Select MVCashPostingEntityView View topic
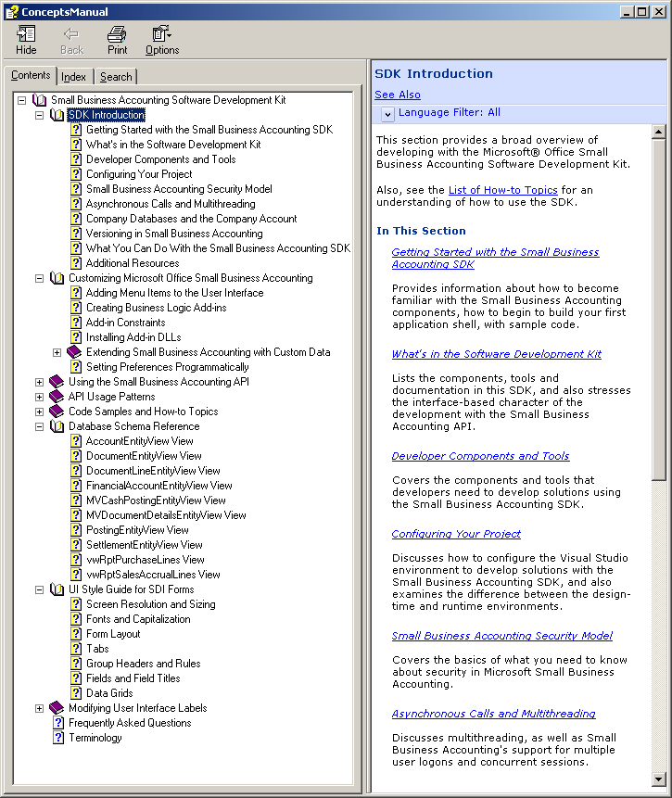 [156, 500]
